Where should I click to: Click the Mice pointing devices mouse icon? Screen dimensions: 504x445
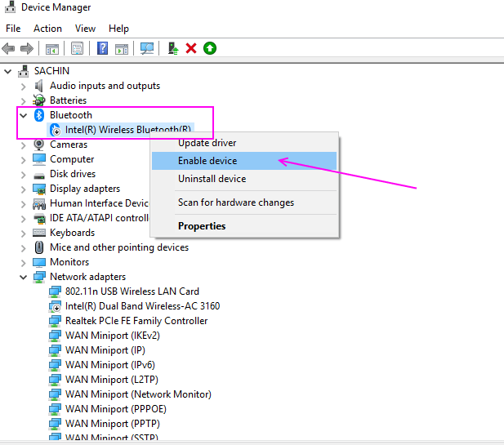coord(39,247)
